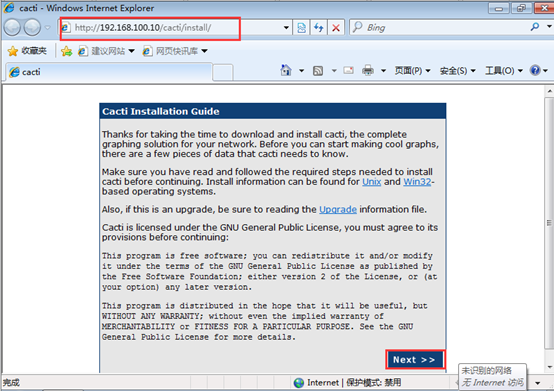554x391 pixels.
Task: Click the browser Forward arrow button
Action: (32, 27)
